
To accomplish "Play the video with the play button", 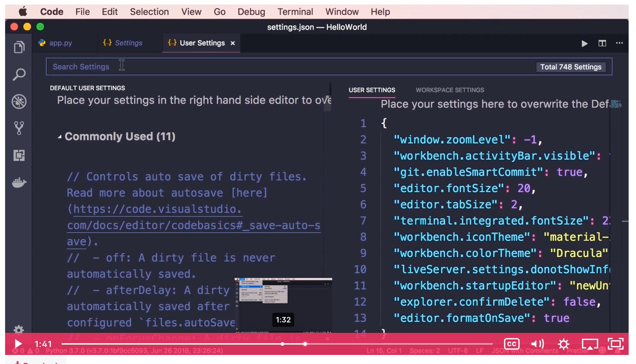I will click(18, 344).
